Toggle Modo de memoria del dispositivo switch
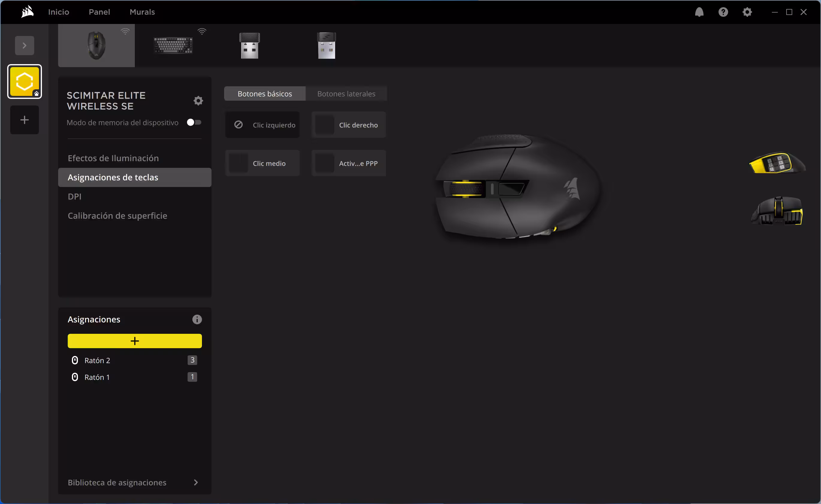The width and height of the screenshot is (821, 504). click(194, 122)
